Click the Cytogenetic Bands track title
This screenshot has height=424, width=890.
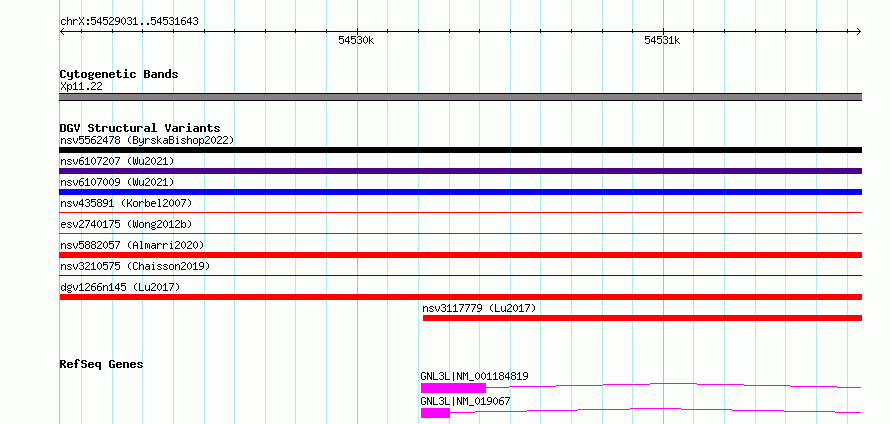click(119, 74)
